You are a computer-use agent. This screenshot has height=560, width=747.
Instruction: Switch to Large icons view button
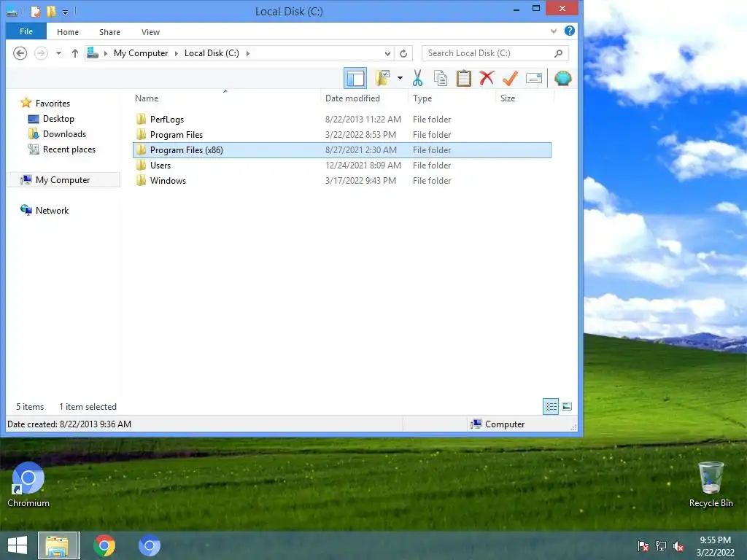point(567,407)
